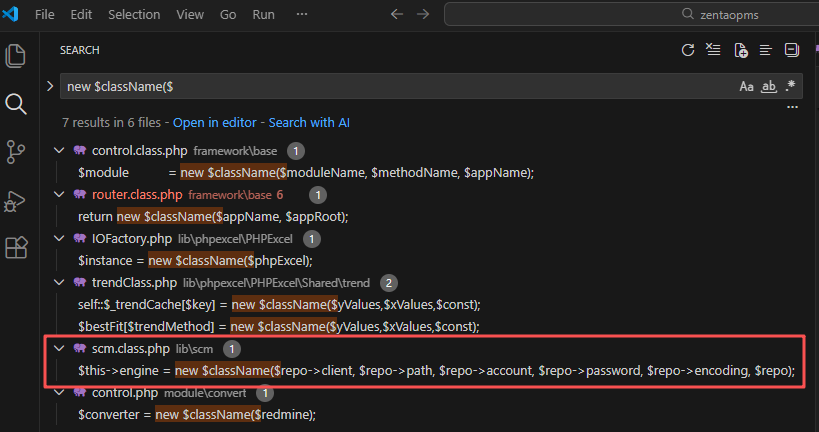Open the Go menu
The width and height of the screenshot is (819, 432).
click(228, 15)
